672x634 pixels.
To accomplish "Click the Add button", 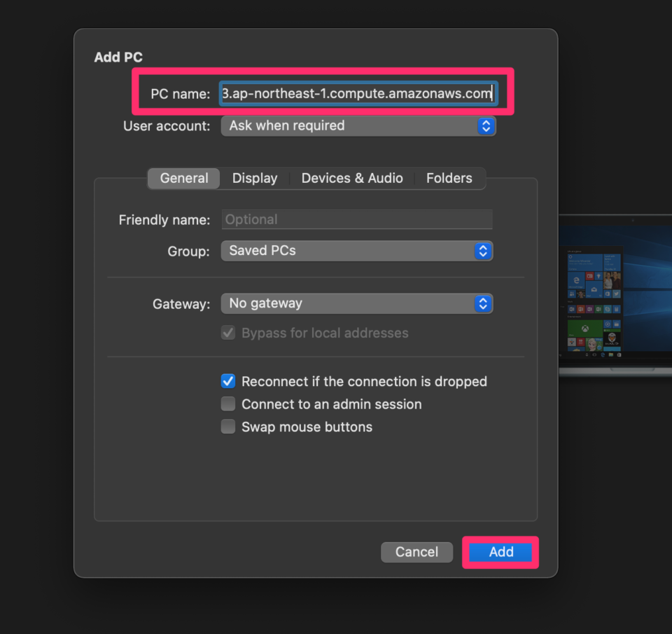I will [500, 551].
